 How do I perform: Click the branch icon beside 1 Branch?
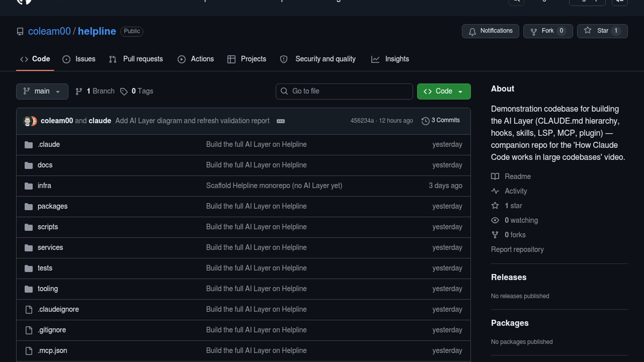(79, 92)
